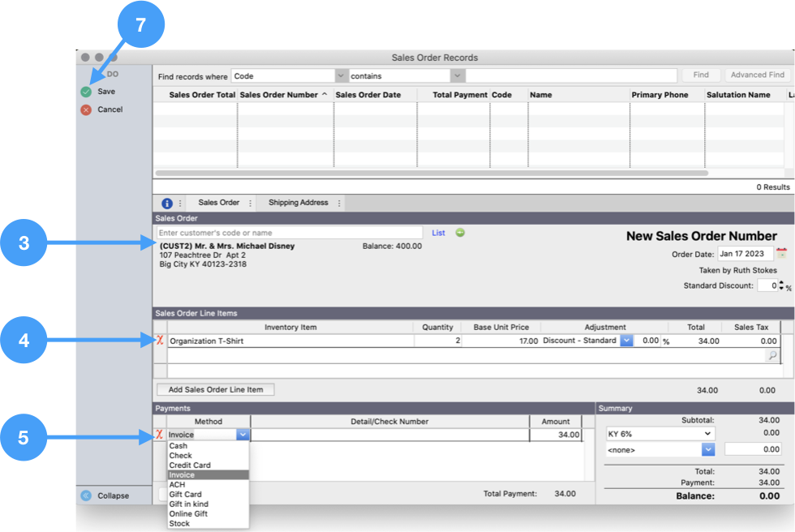
Task: Delete the Organization T-Shirt line item
Action: [160, 341]
